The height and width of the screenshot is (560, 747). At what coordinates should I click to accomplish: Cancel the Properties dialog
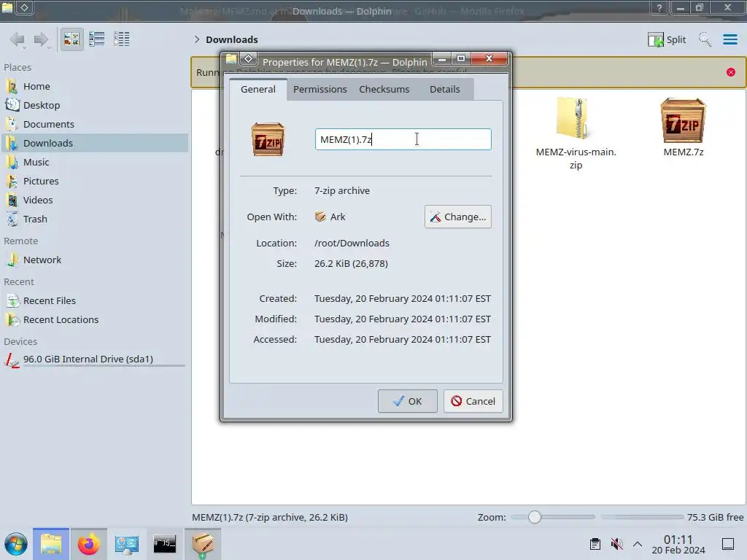click(473, 401)
